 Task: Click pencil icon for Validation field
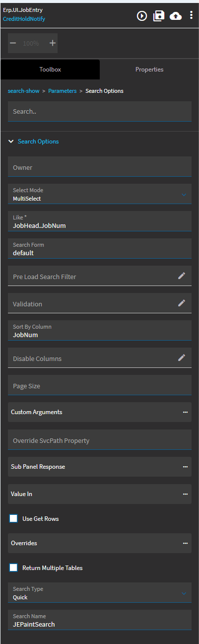[182, 303]
